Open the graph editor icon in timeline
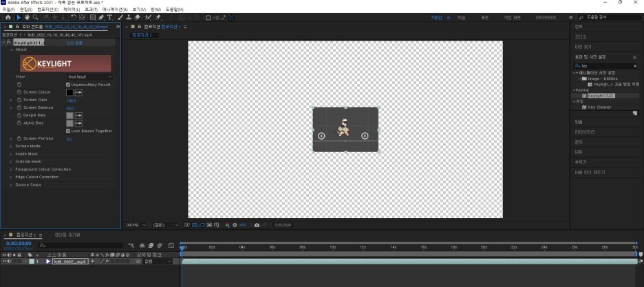This screenshot has height=287, width=644. coord(171,245)
